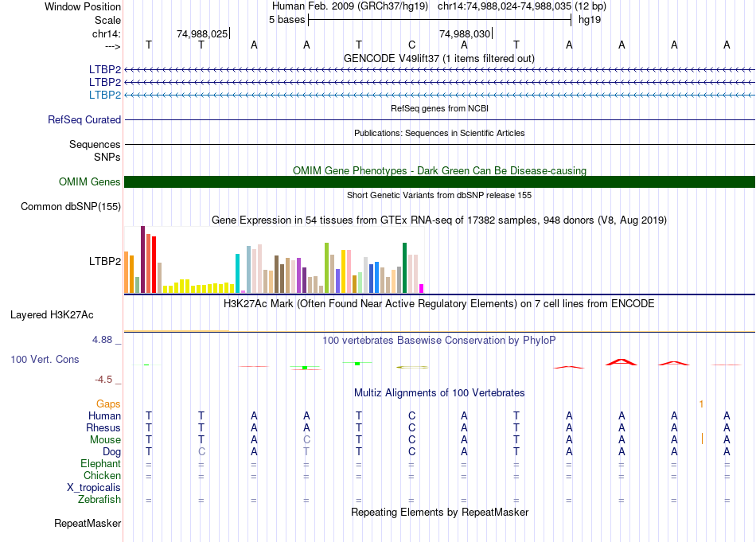This screenshot has width=756, height=542.
Task: Click the C base in the sequence ruler
Action: coord(411,45)
